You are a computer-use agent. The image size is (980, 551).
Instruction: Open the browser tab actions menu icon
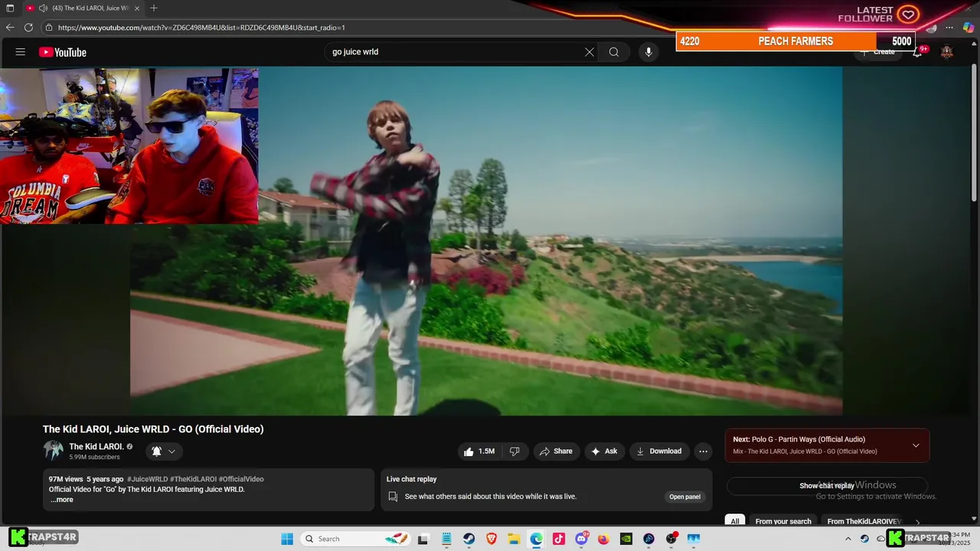[x=10, y=8]
